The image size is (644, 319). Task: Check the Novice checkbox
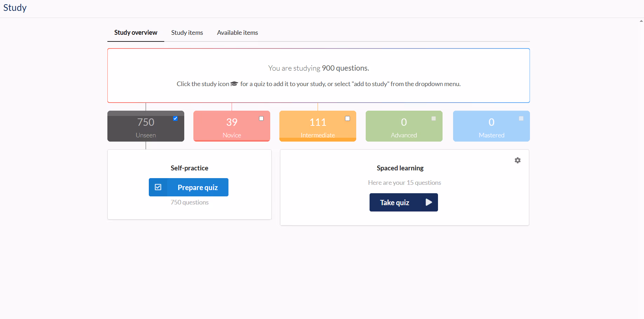pyautogui.click(x=261, y=118)
